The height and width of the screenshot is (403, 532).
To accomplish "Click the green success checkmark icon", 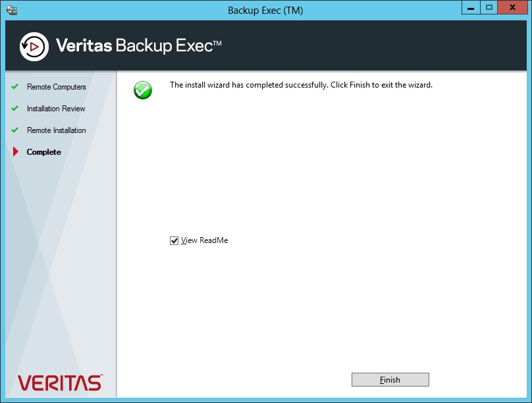I will (x=143, y=90).
